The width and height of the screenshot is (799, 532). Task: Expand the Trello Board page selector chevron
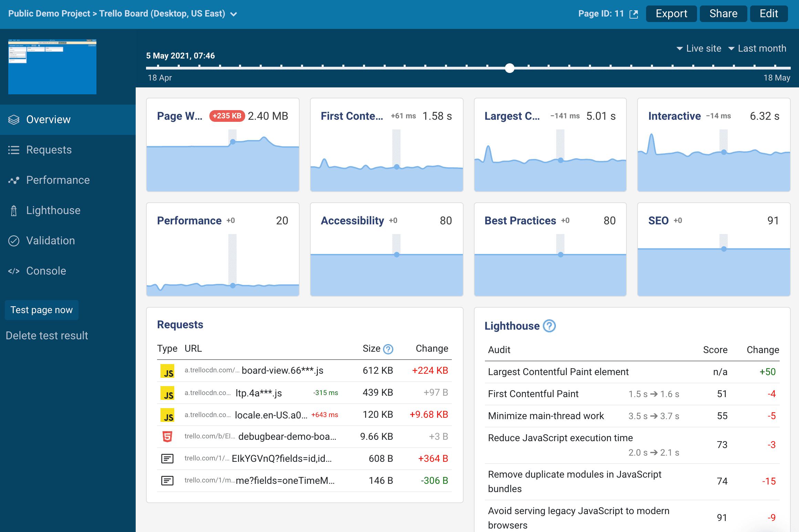click(x=234, y=14)
